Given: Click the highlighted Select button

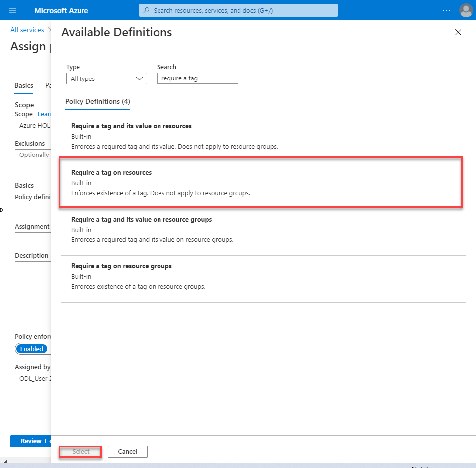Looking at the screenshot, I should 79,451.
